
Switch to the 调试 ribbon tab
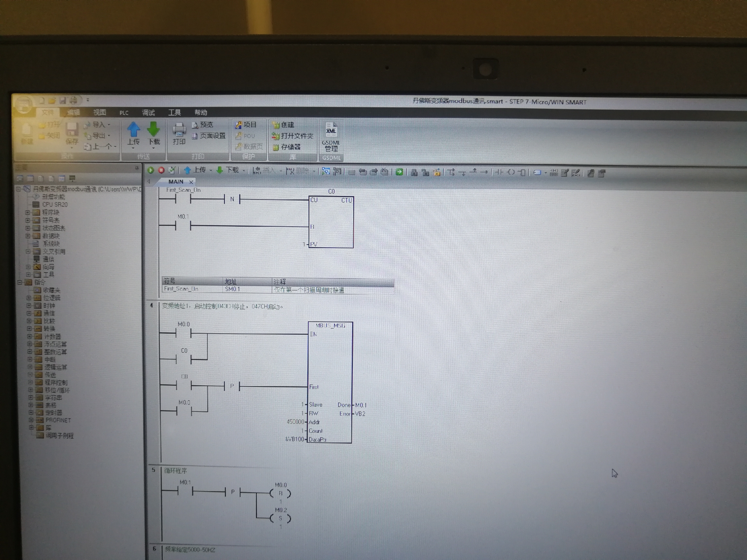pos(148,113)
